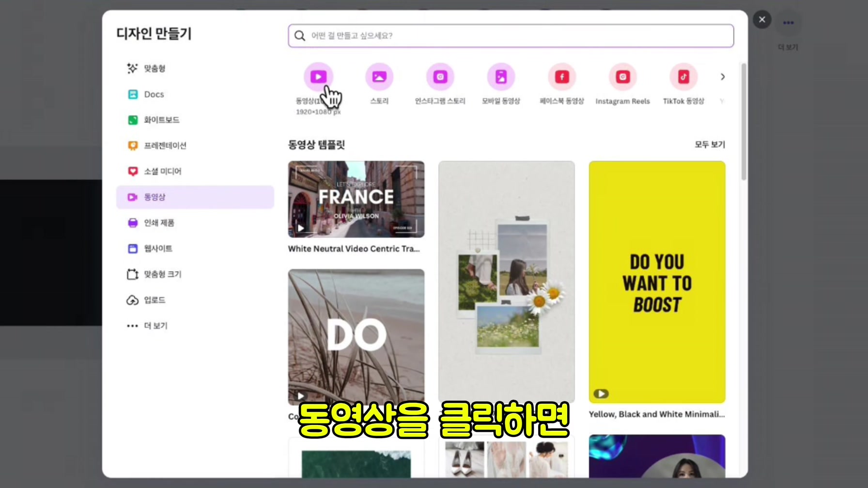
Task: Open the purple portrait template thumbnail
Action: pos(657,456)
